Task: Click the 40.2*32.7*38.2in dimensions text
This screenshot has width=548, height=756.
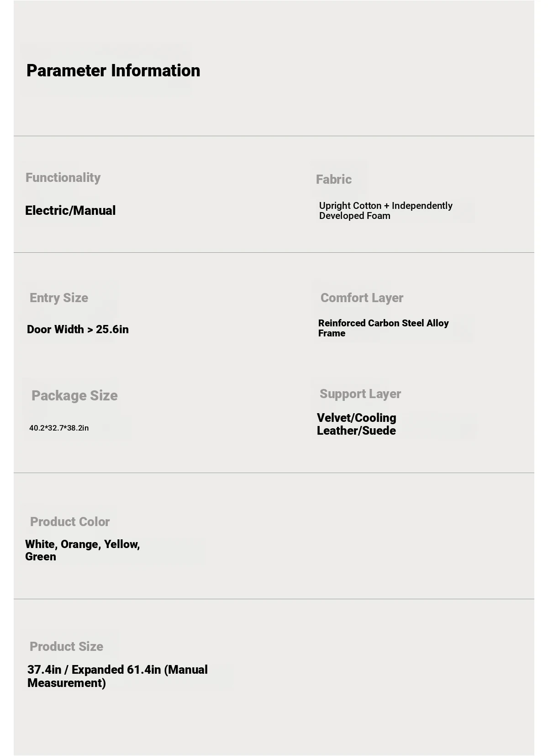Action: pyautogui.click(x=59, y=428)
